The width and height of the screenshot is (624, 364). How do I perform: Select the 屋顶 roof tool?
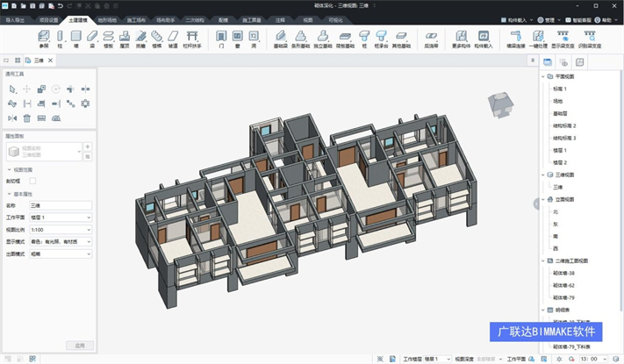125,39
